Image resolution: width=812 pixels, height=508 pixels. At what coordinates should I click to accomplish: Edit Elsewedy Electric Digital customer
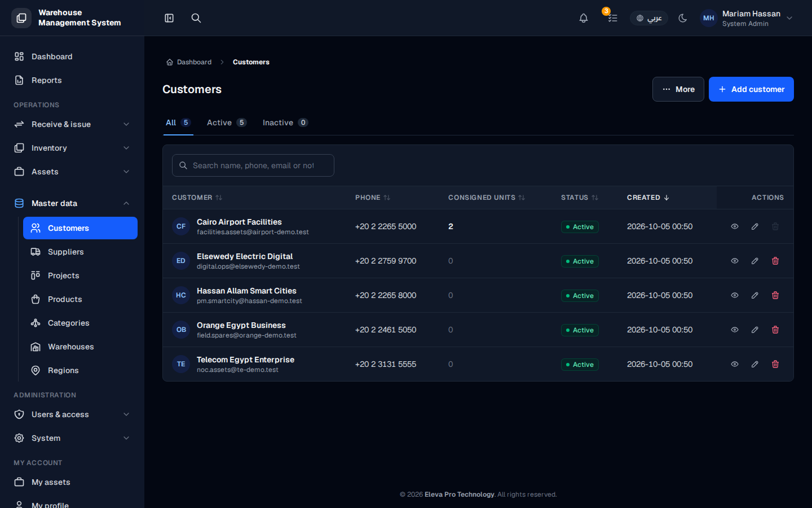point(755,261)
